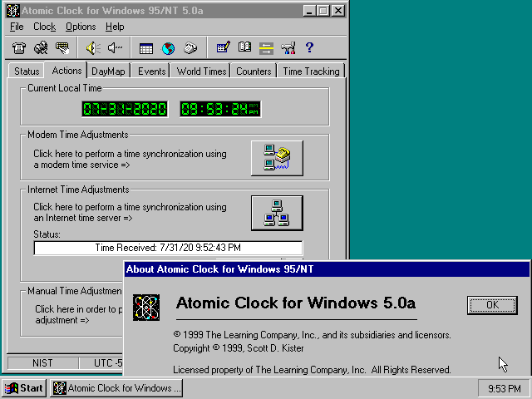
Task: Click the 'Copyright © 1999, Scott D. Kister' line
Action: (x=239, y=348)
